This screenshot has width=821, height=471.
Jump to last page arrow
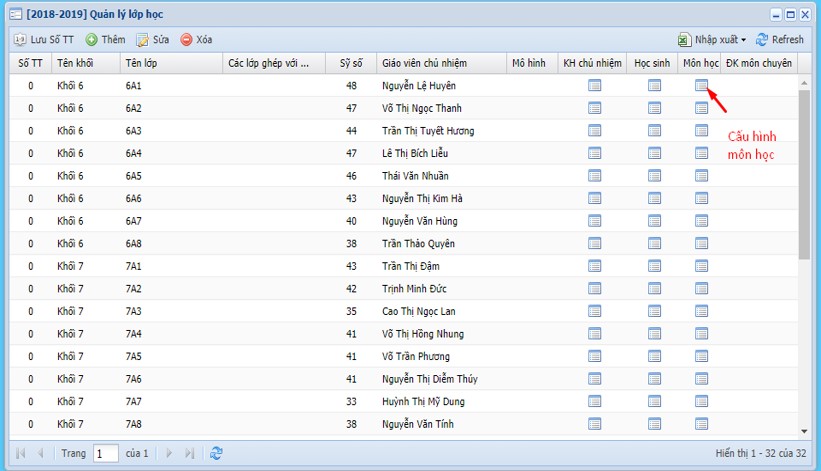(x=189, y=453)
